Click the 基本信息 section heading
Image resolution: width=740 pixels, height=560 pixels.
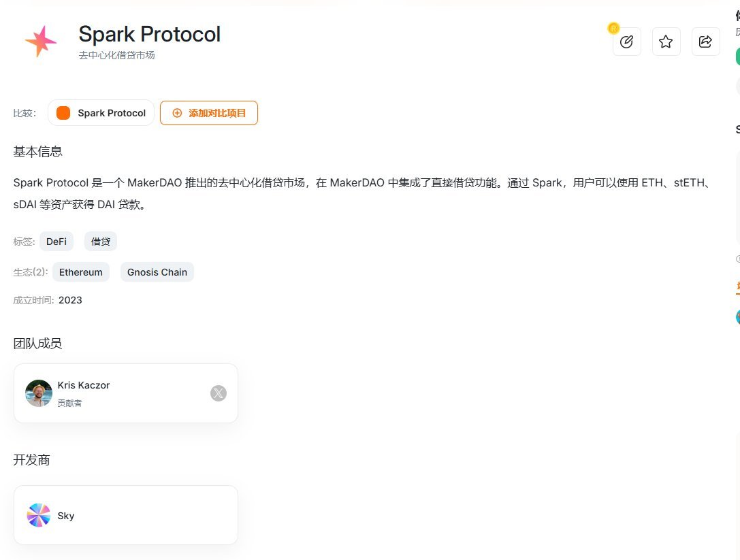[37, 152]
